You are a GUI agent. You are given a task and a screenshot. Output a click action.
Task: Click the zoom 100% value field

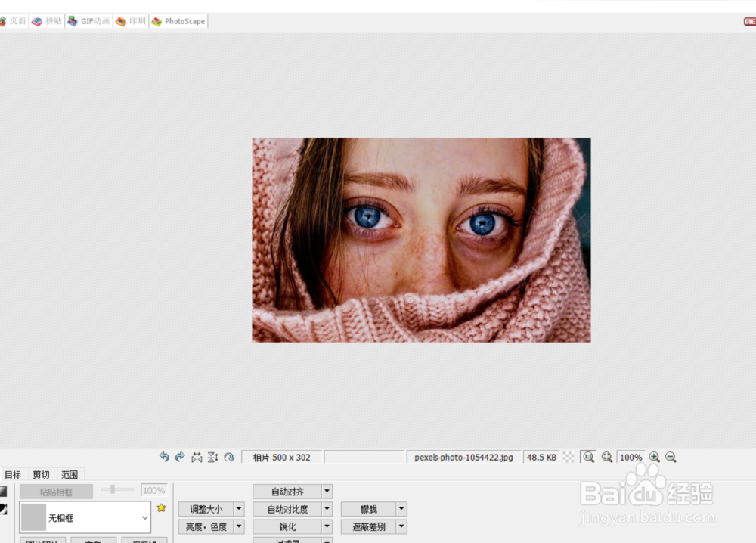click(631, 457)
